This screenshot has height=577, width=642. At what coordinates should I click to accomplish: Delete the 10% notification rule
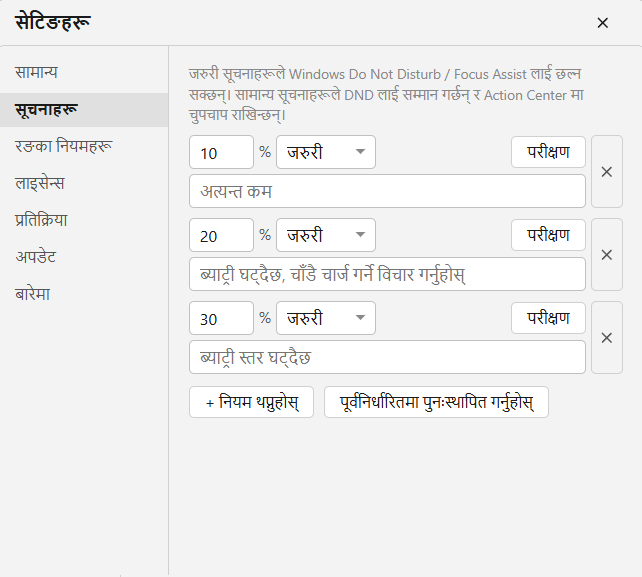[607, 172]
